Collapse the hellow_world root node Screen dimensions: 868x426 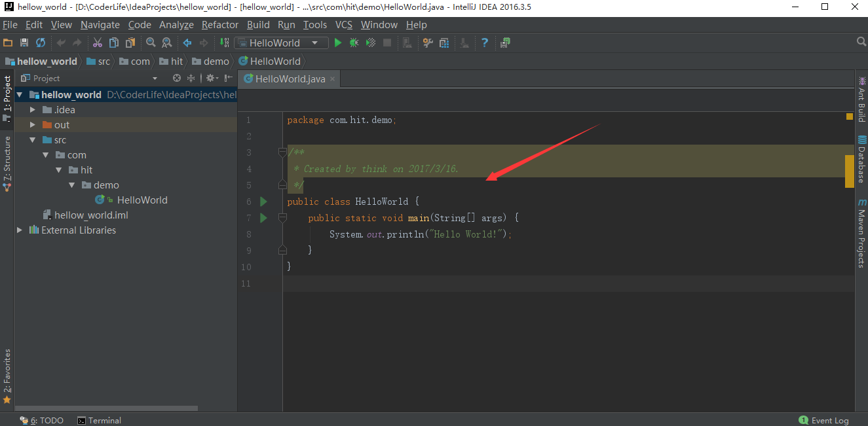click(x=20, y=95)
